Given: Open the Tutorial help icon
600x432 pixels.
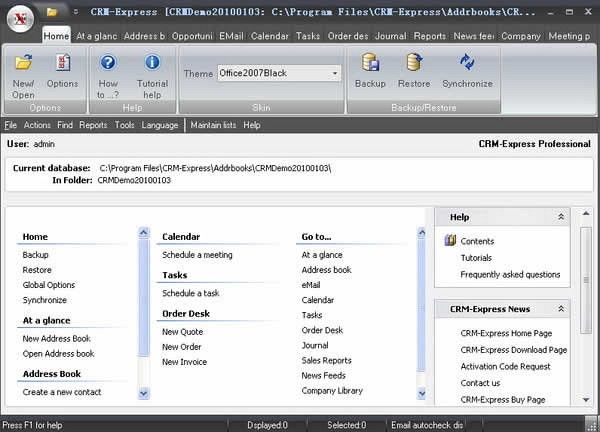Looking at the screenshot, I should coord(152,62).
